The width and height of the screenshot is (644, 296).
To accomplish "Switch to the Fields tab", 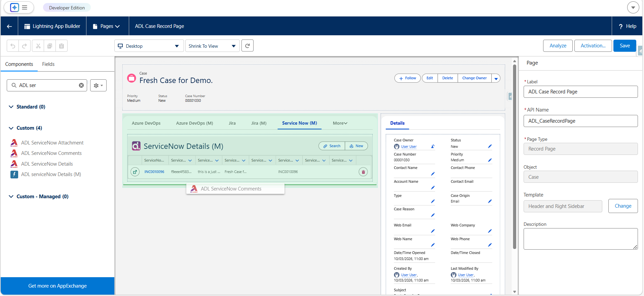I will [x=48, y=64].
